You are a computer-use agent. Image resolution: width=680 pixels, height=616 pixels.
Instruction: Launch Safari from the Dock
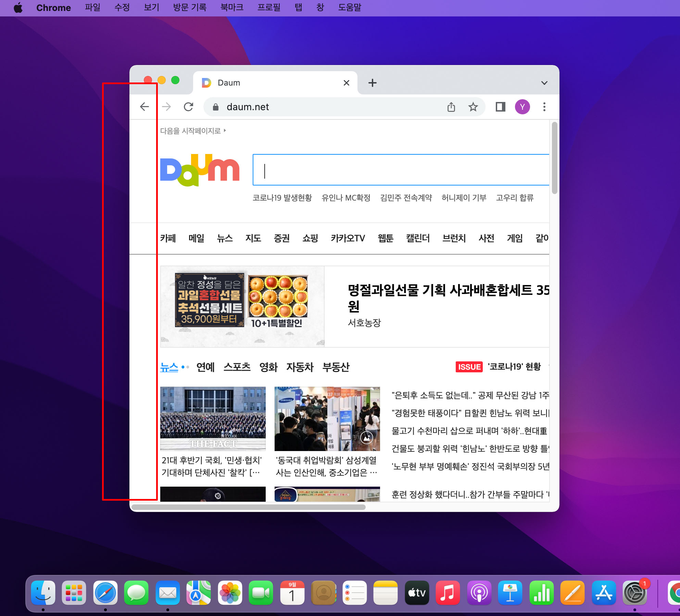coord(105,593)
